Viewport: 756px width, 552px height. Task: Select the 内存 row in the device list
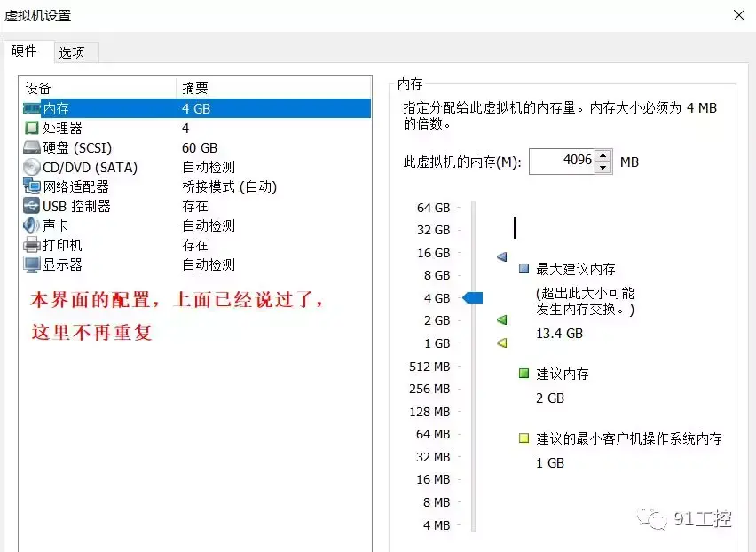pos(197,108)
